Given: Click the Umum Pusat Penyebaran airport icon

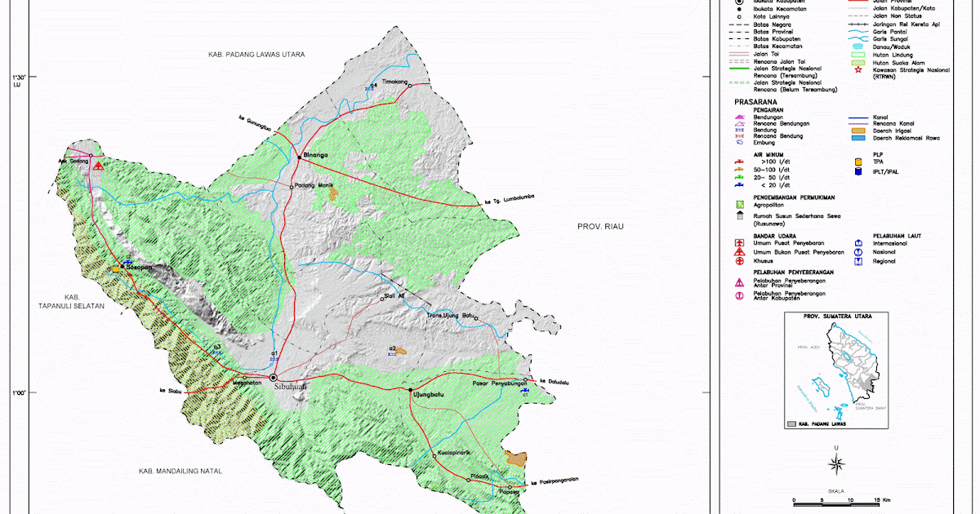Looking at the screenshot, I should point(739,242).
